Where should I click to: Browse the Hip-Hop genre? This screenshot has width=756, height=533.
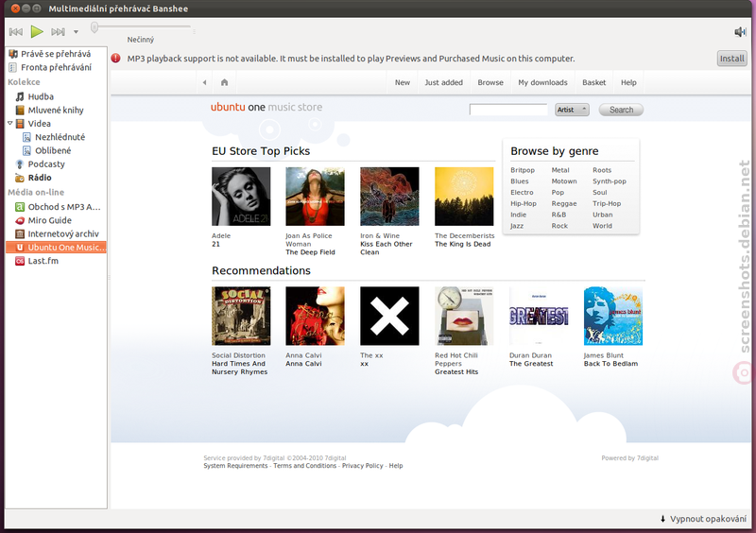(x=524, y=203)
